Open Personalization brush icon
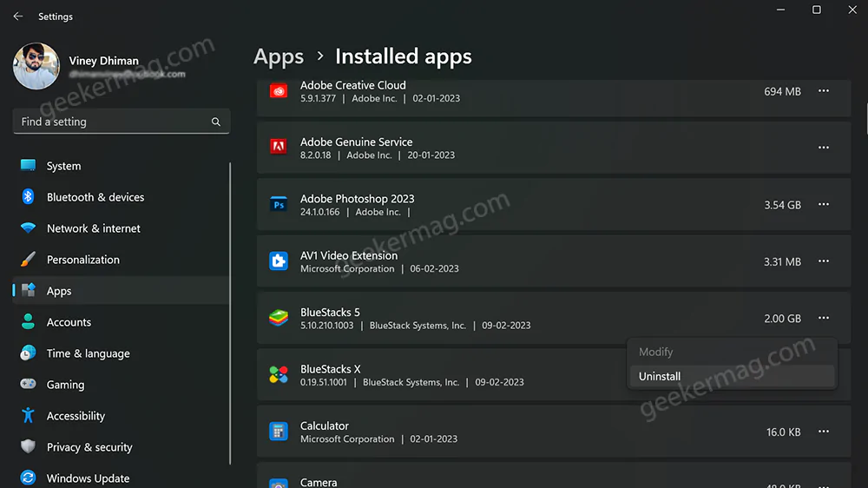 point(29,260)
